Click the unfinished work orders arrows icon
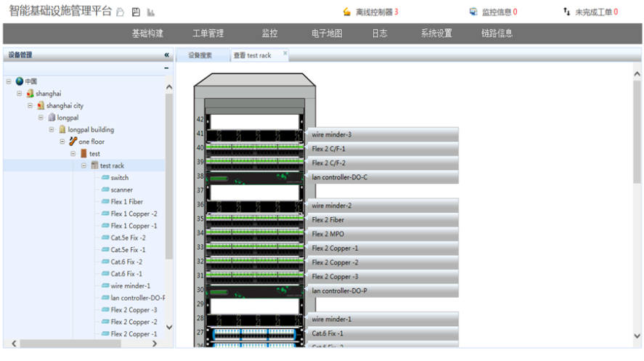 click(x=566, y=12)
